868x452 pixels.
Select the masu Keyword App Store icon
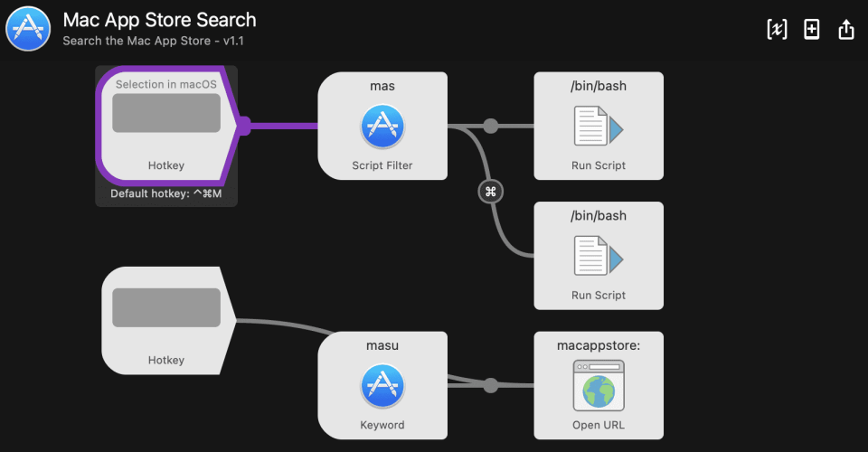coord(382,386)
